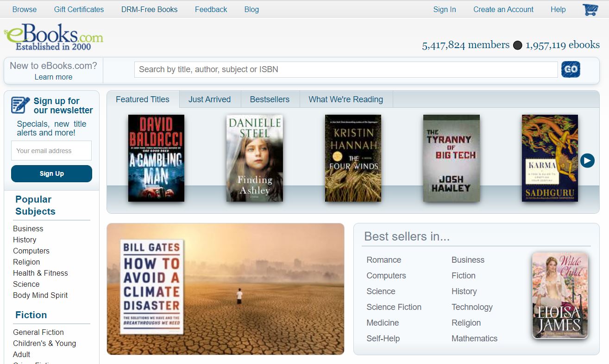Open Create an Account
This screenshot has height=364, width=609.
[x=503, y=9]
